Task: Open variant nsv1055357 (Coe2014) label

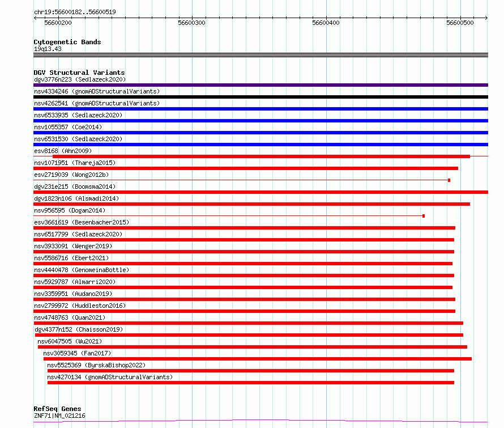Action: (x=68, y=127)
